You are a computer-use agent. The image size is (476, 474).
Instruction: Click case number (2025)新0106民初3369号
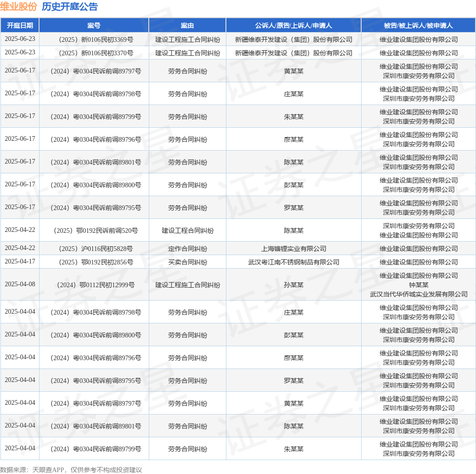96,40
